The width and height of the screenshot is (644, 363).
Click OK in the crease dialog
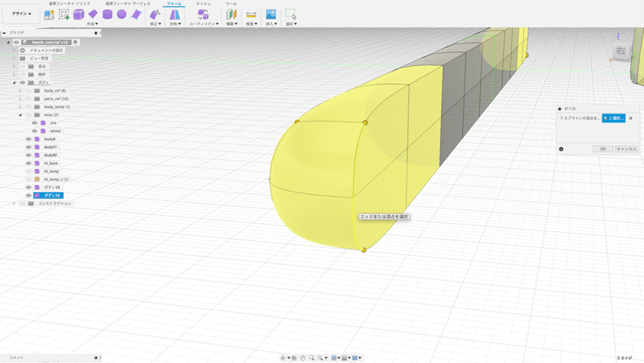point(603,149)
